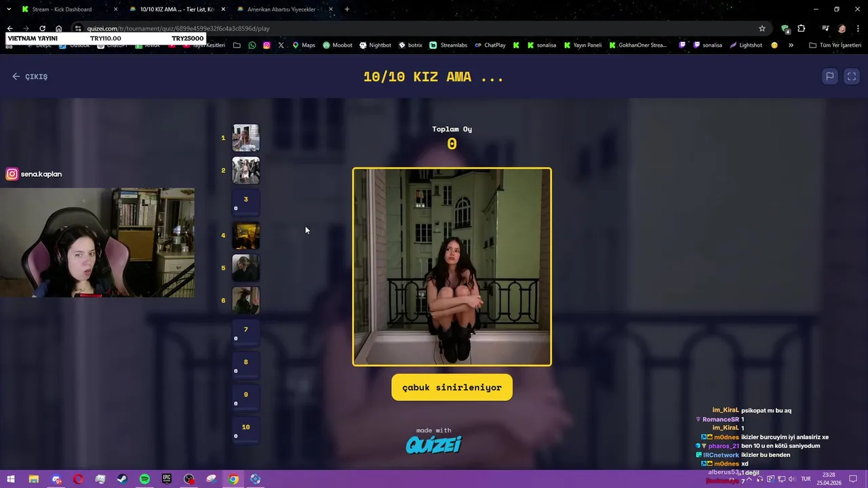Place the image in empty rank slot 3

[x=246, y=203]
